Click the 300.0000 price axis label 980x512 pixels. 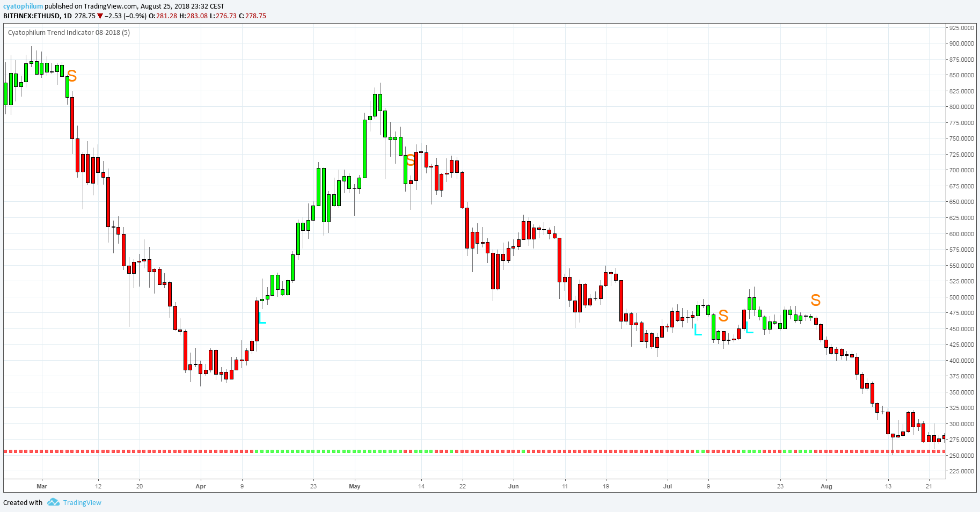coord(961,424)
